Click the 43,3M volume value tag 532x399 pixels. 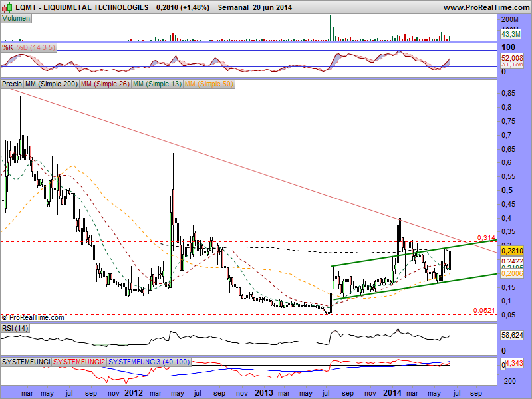(x=511, y=34)
